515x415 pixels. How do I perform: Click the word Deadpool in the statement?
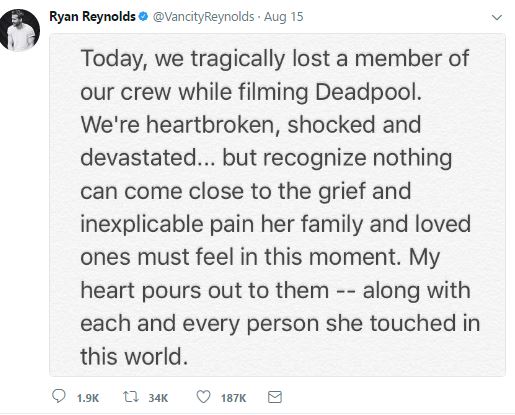coord(368,92)
